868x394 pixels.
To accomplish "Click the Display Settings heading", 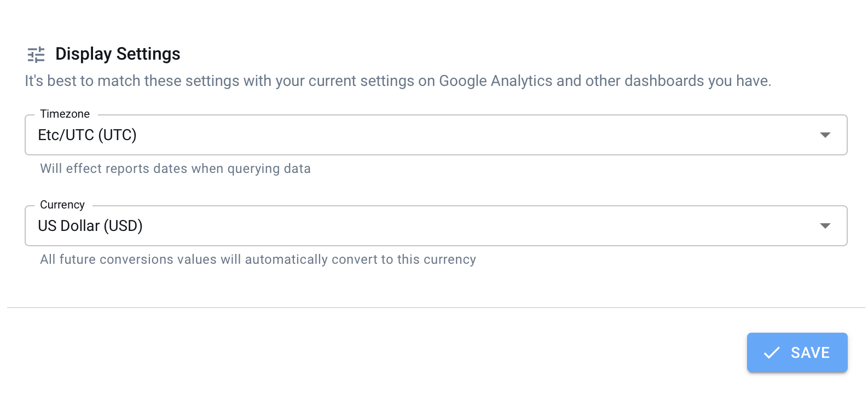I will coord(118,54).
